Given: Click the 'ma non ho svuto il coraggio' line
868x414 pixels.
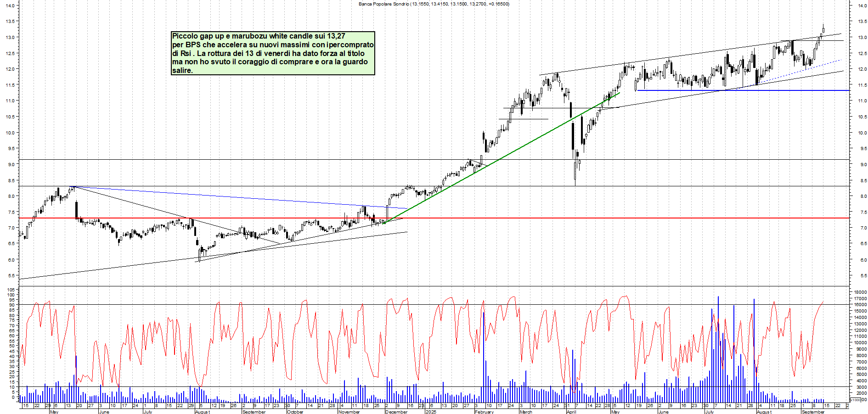Looking at the screenshot, I should click(270, 62).
